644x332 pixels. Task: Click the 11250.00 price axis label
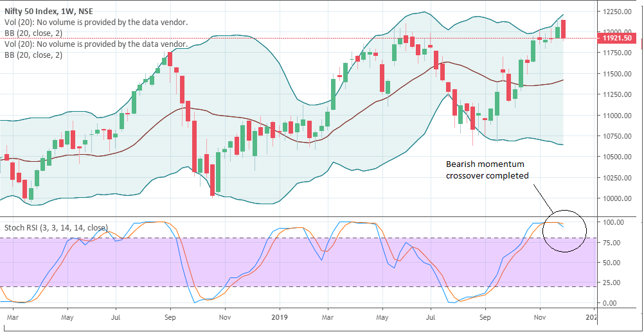(617, 94)
